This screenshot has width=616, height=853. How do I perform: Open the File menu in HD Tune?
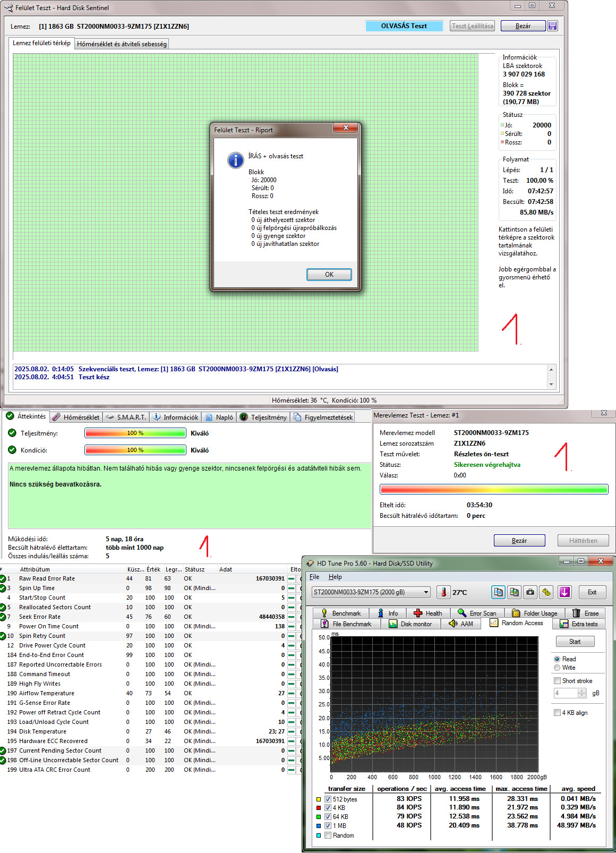click(x=314, y=577)
